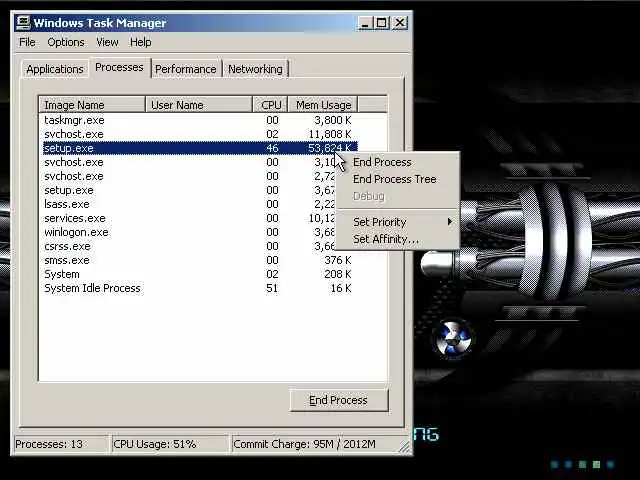640x480 pixels.
Task: Select the services.exe process
Action: click(x=189, y=218)
